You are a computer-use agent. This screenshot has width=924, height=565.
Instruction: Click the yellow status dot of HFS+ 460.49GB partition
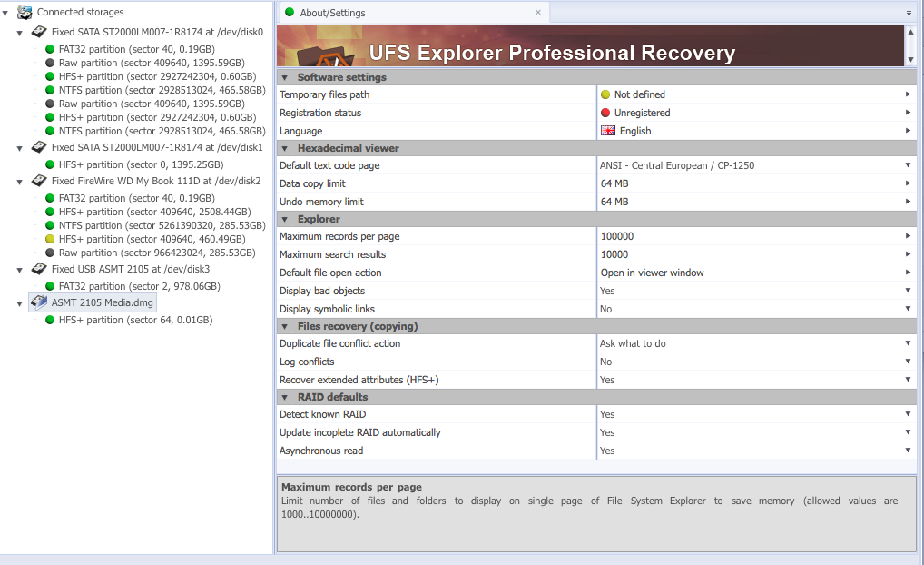50,239
